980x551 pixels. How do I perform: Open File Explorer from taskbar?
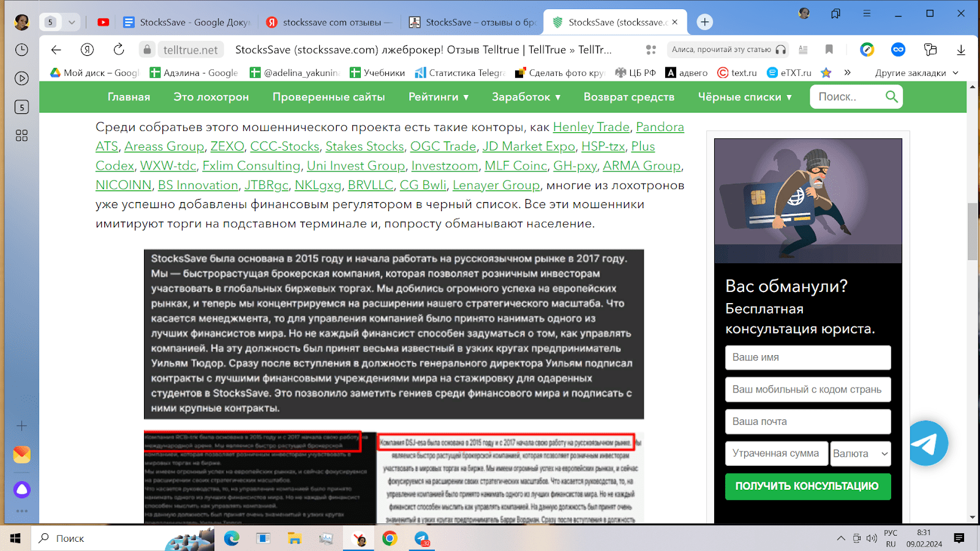tap(295, 538)
